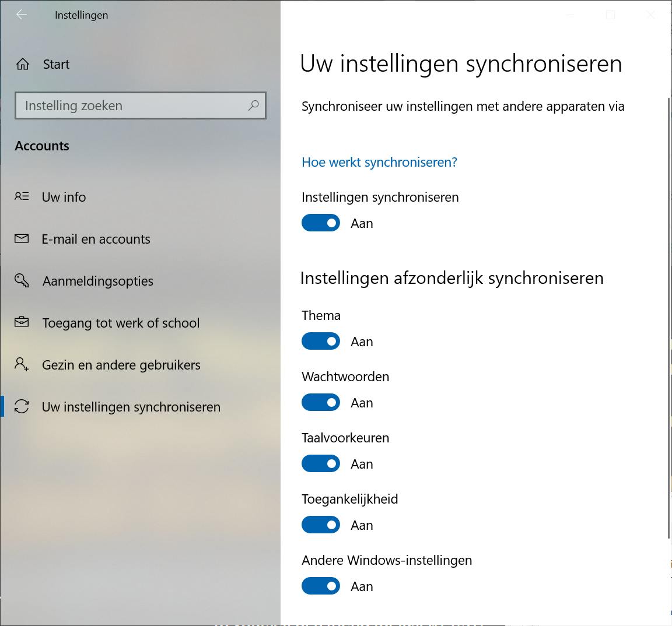Open Hoe werkt synchroniseren? link
Screen dimensions: 672x626
pyautogui.click(x=379, y=162)
